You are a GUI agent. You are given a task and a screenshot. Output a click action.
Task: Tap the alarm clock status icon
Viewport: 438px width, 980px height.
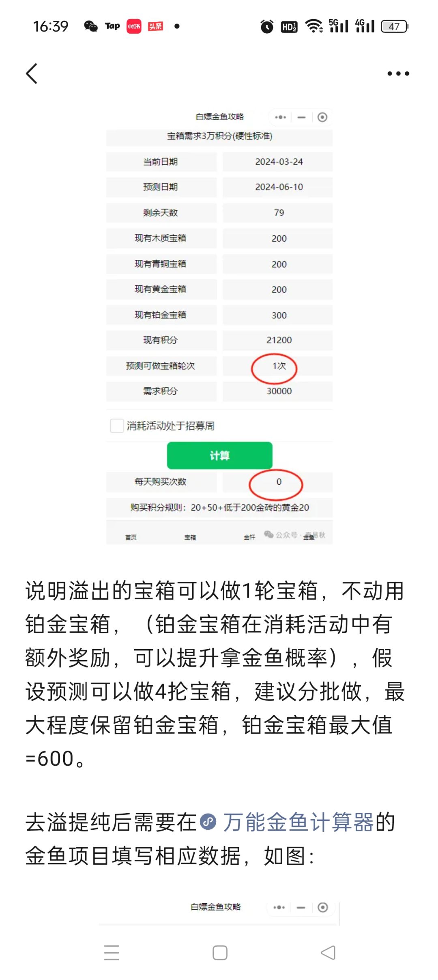(x=267, y=26)
